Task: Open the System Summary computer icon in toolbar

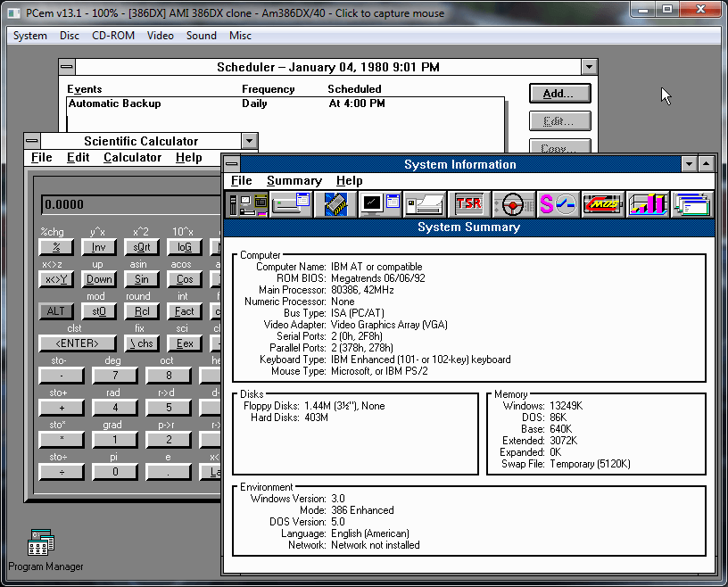Action: (248, 204)
